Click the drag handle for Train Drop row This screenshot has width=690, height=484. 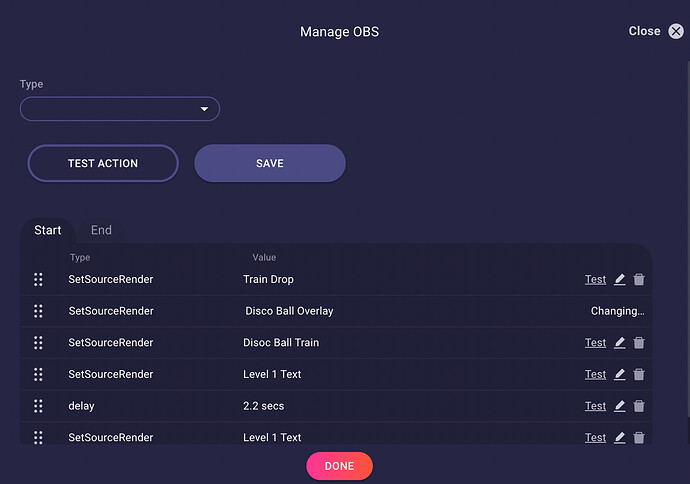point(38,279)
